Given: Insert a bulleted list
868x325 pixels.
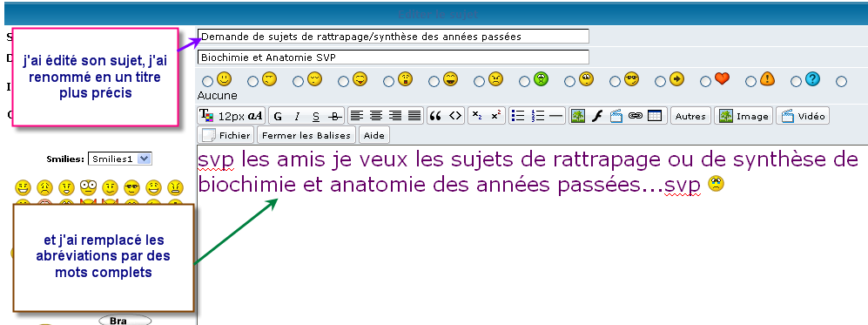Looking at the screenshot, I should 518,116.
